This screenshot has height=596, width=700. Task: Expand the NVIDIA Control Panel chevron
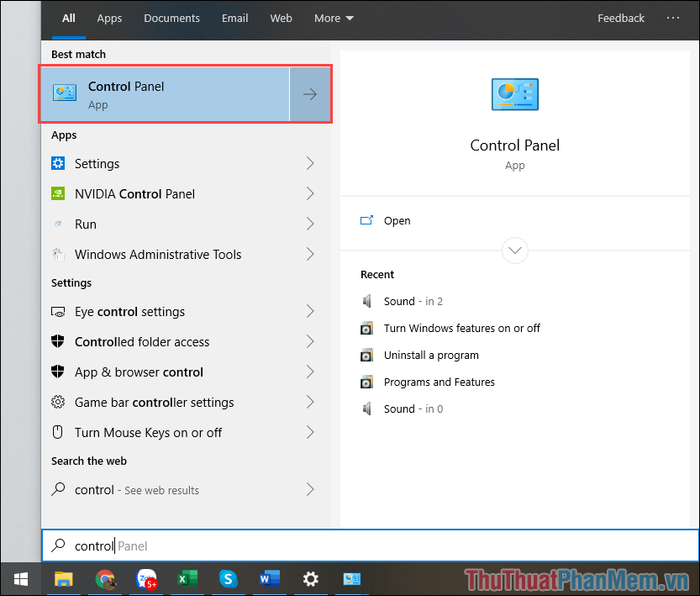click(x=310, y=194)
